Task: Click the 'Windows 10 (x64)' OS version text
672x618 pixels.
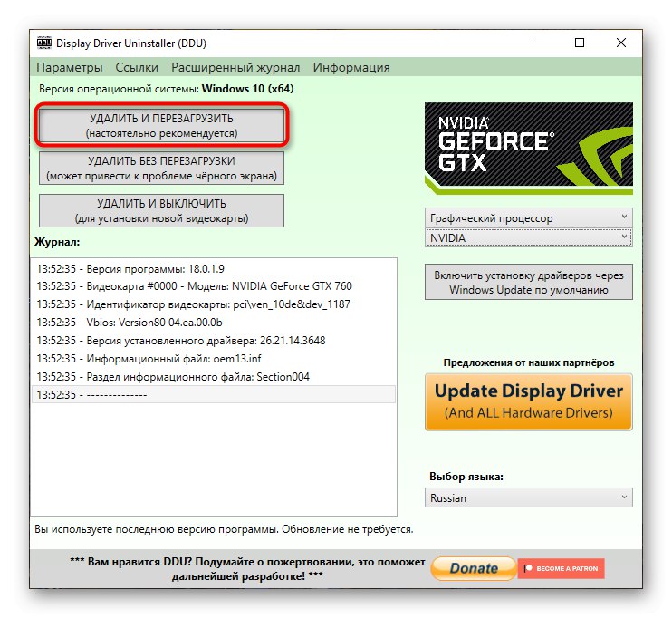Action: coord(248,89)
